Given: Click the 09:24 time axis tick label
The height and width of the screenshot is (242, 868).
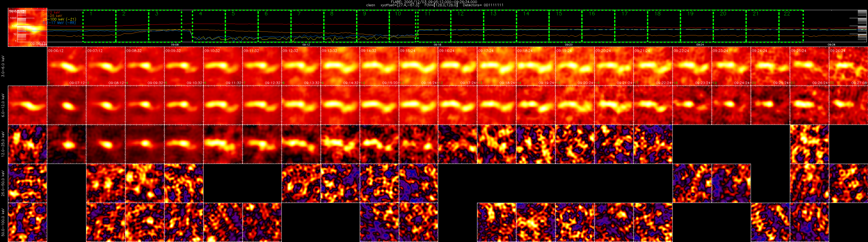Looking at the screenshot, I should click(700, 44).
